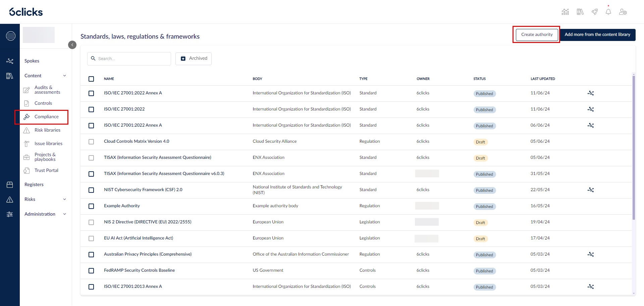Click the Audits & assessments pencil icon
Image resolution: width=644 pixels, height=306 pixels.
point(26,90)
